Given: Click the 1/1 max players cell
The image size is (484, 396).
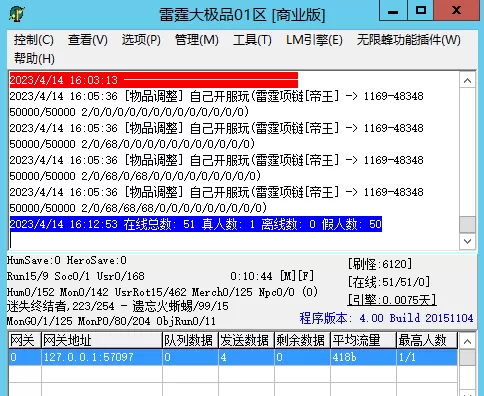Looking at the screenshot, I should coord(427,357).
